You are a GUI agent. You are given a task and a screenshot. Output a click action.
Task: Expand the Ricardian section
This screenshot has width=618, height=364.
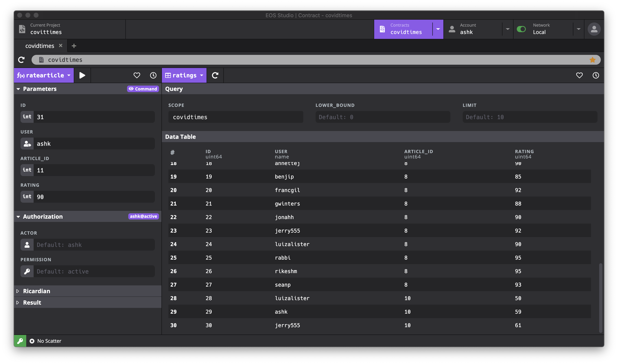pyautogui.click(x=36, y=291)
